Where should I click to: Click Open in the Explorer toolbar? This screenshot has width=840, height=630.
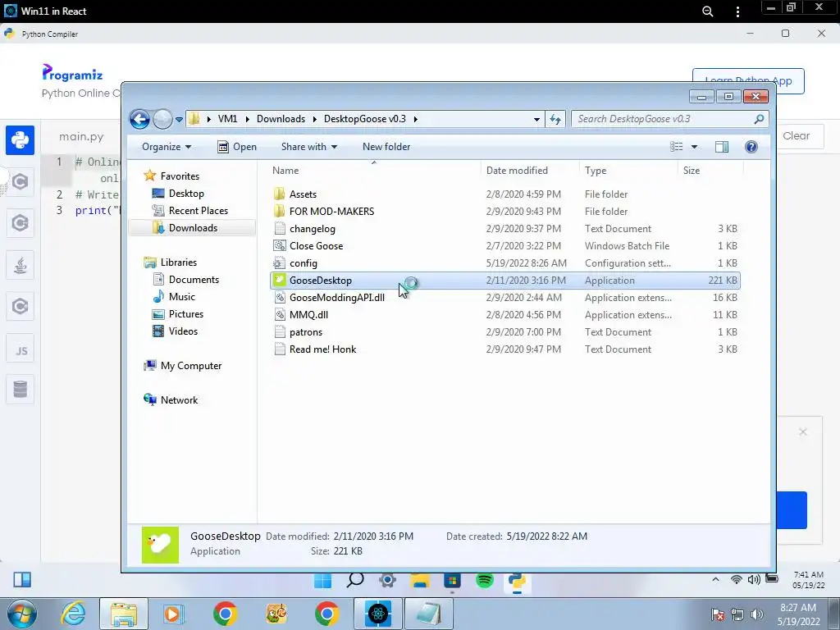pyautogui.click(x=237, y=147)
